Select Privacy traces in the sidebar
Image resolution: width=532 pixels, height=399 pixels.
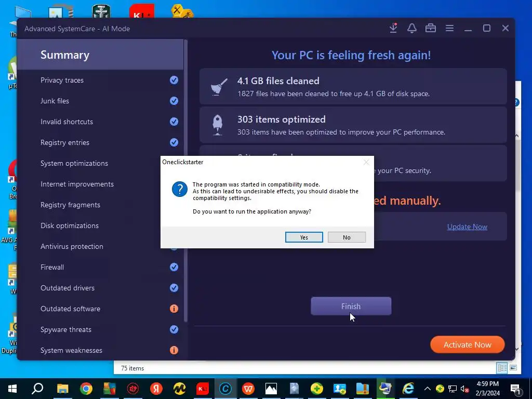tap(62, 80)
